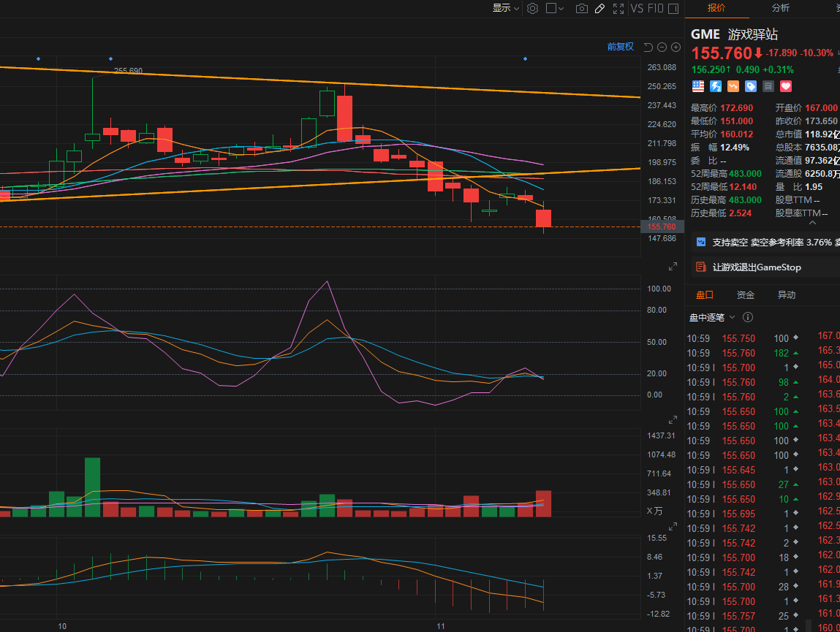Click the red news document icon
This screenshot has height=632, width=840.
coord(700,267)
